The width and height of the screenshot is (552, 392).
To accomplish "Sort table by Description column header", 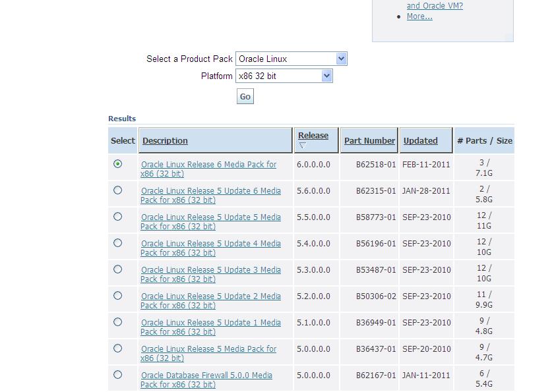I will pos(165,140).
